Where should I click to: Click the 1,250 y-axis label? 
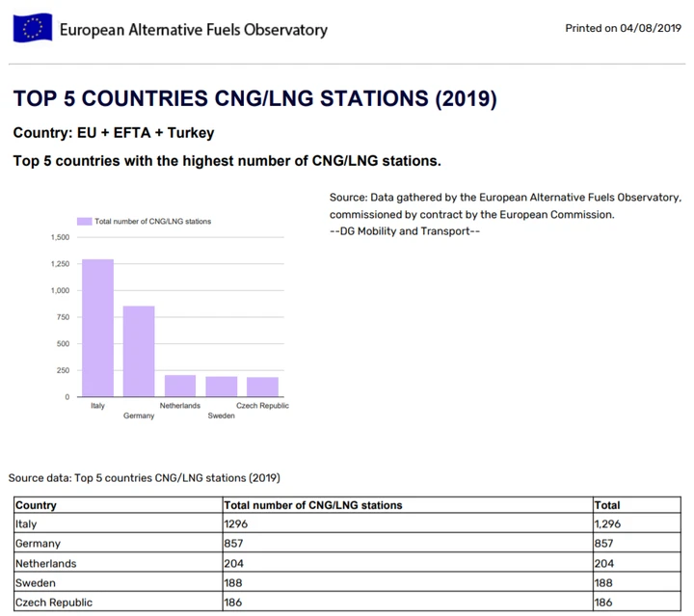click(60, 264)
